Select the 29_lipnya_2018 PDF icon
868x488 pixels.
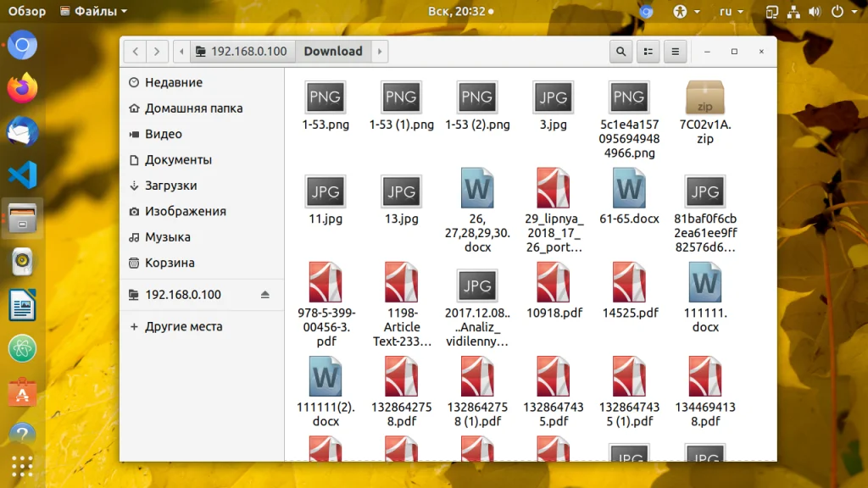tap(553, 188)
